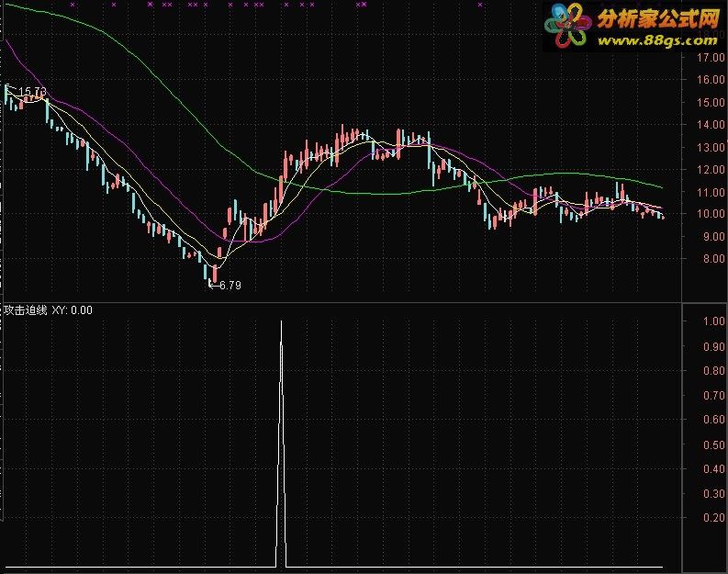Select the 15.73 high price marker
Image resolution: width=728 pixels, height=574 pixels.
pyautogui.click(x=32, y=91)
